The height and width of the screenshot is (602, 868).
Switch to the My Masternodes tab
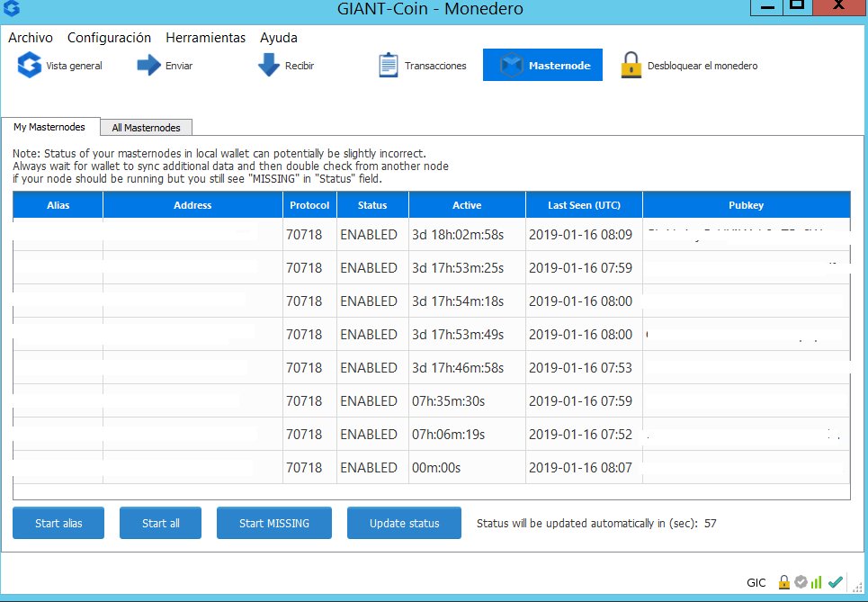(x=49, y=127)
